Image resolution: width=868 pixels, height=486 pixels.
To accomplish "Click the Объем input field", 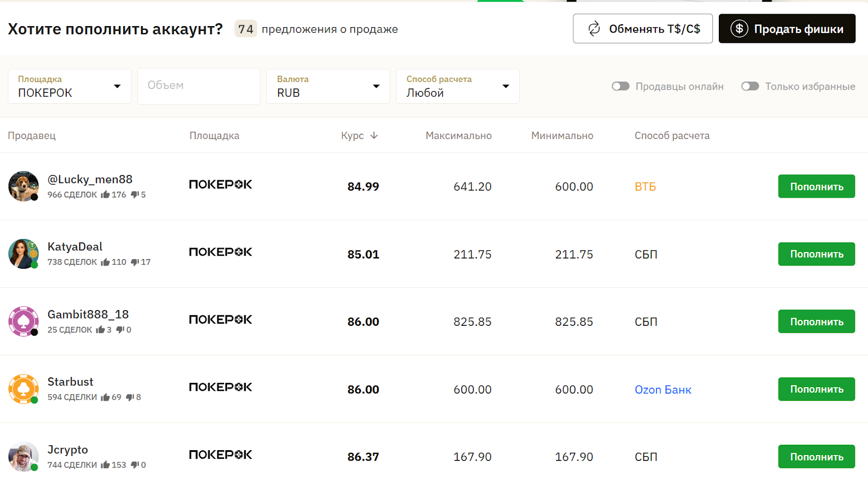I will [199, 86].
